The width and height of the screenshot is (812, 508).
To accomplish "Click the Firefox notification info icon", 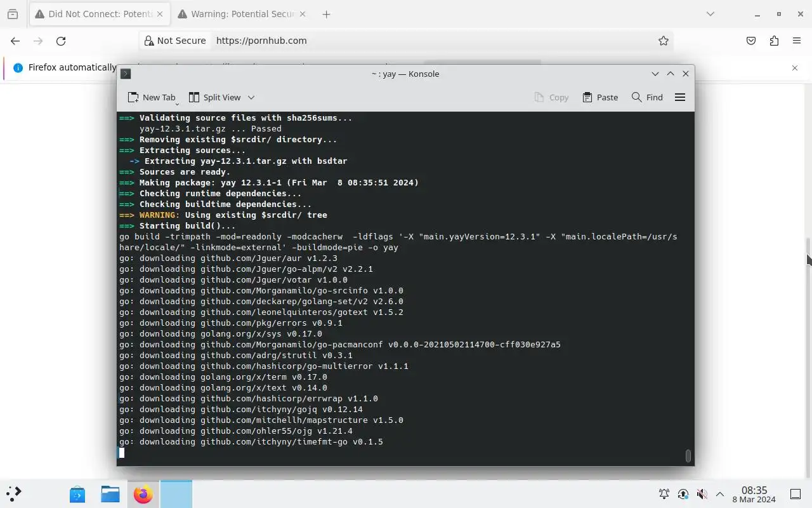I will click(18, 67).
